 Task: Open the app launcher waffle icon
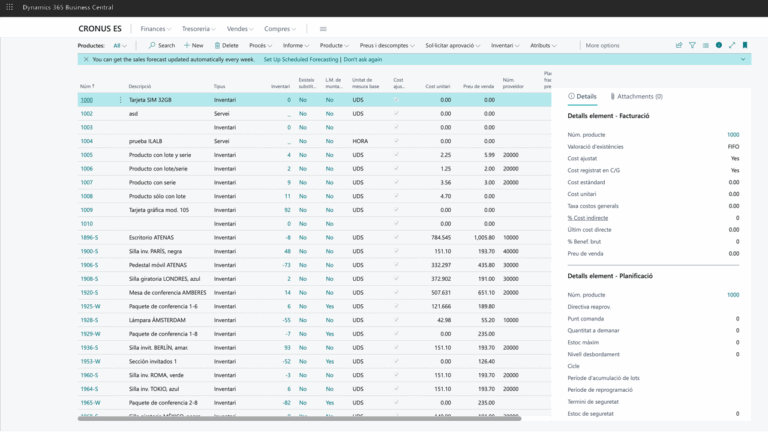point(9,7)
